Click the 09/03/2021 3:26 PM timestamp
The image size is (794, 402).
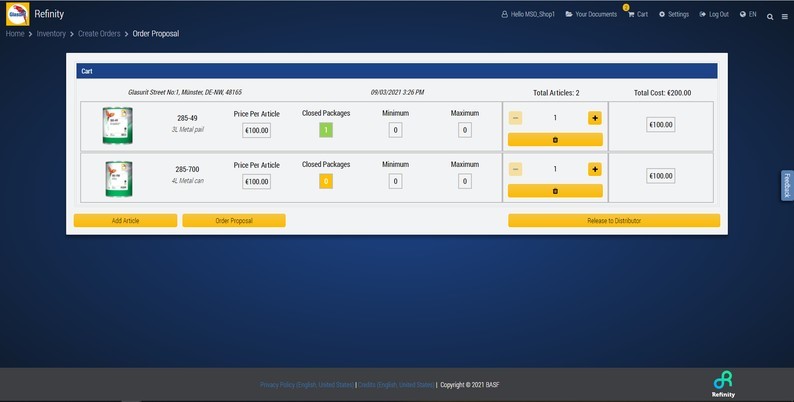pos(398,93)
